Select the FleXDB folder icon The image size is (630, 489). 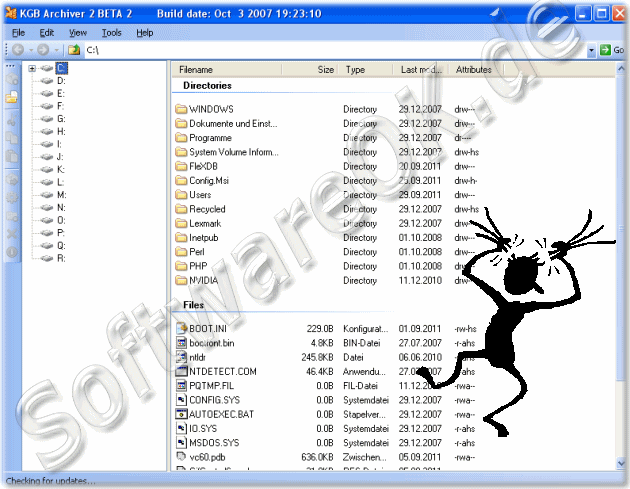(x=181, y=166)
